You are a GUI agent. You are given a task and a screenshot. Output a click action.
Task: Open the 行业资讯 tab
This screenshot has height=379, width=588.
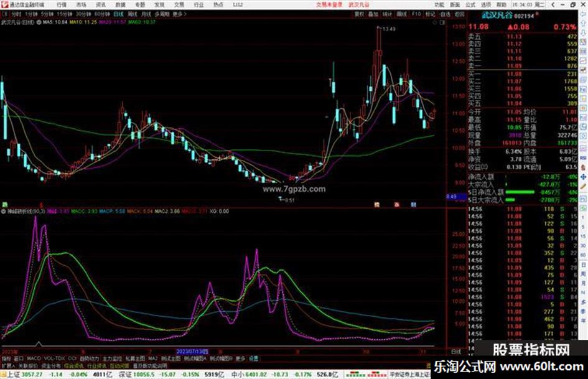(x=96, y=365)
